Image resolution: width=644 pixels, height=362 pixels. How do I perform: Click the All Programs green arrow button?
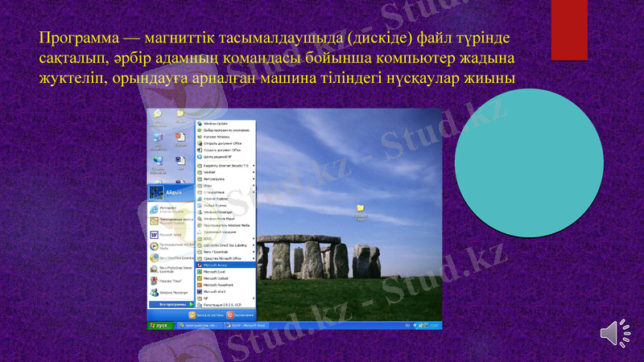[x=191, y=305]
